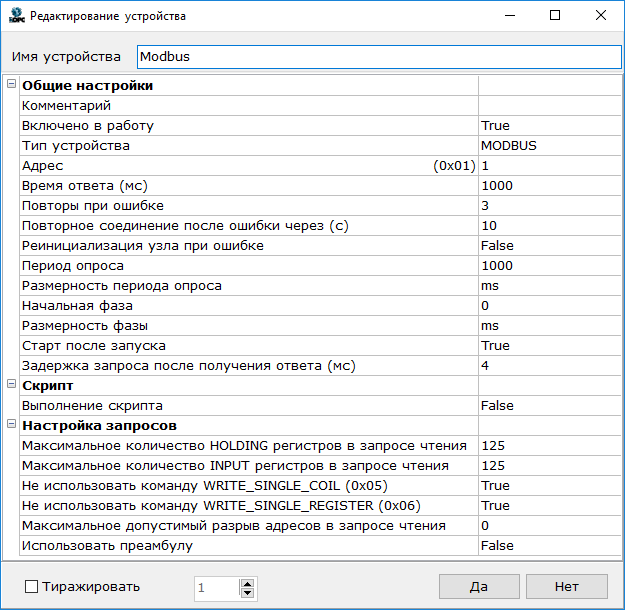Toggle Использовать преамбулу False value
Image resolution: width=625 pixels, height=610 pixels.
coord(548,546)
